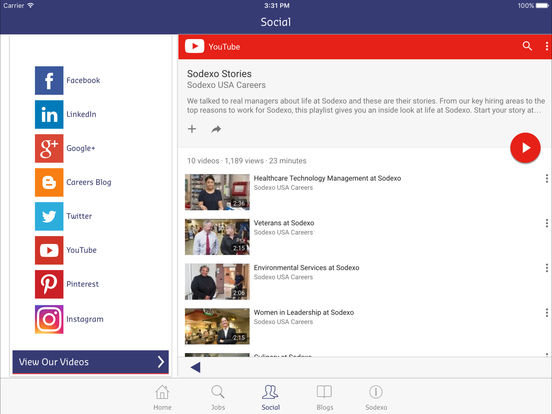Click the playlist description paragraph
The image size is (552, 414).
(x=366, y=106)
